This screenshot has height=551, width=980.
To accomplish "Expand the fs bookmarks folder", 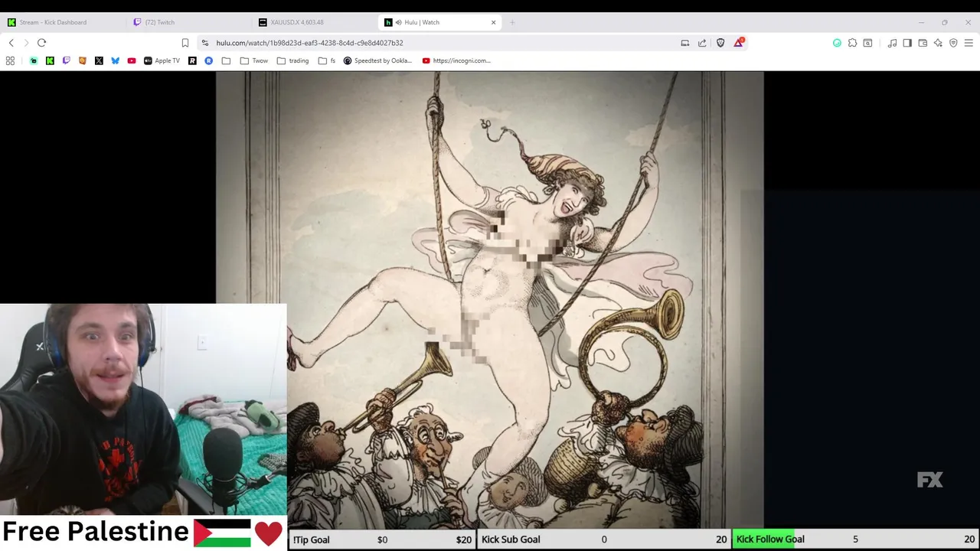I will click(327, 60).
